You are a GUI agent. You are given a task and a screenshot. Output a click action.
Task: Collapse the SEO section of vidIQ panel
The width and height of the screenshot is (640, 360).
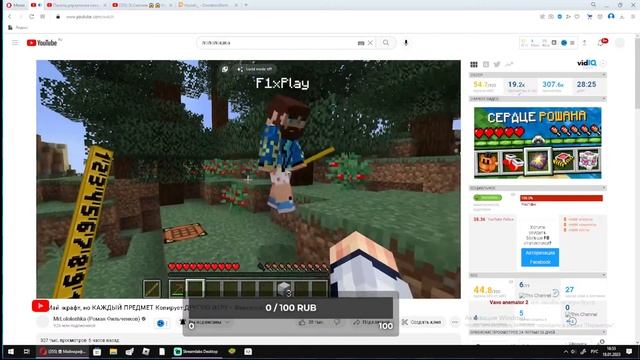click(604, 275)
